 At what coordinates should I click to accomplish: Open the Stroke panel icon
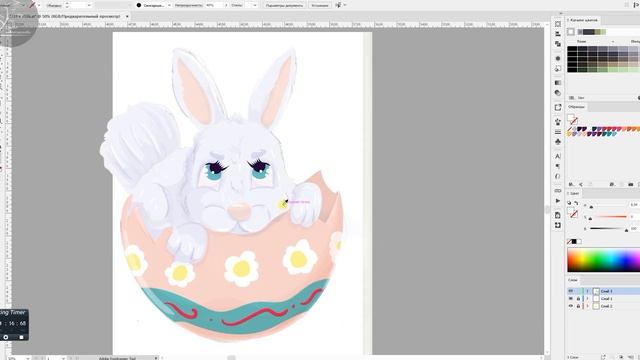pos(558,132)
